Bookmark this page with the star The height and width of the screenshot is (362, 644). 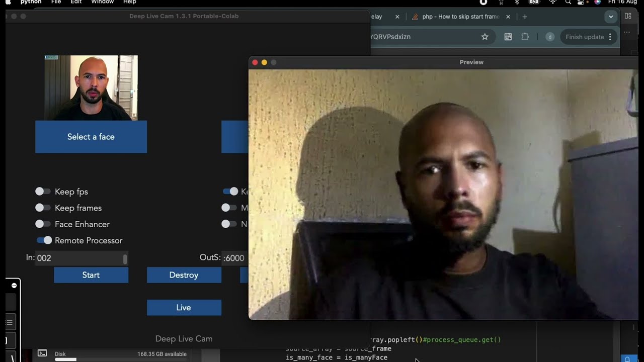tap(485, 37)
